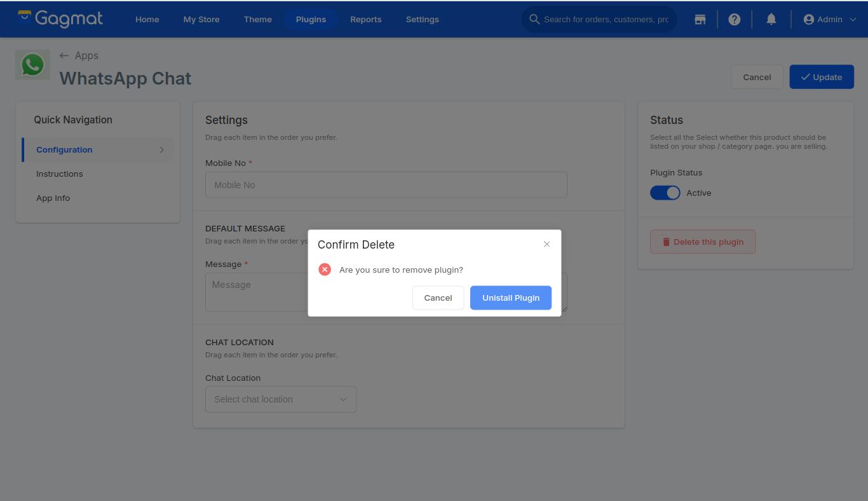Click the Plugin Status label
868x501 pixels.
(x=676, y=173)
